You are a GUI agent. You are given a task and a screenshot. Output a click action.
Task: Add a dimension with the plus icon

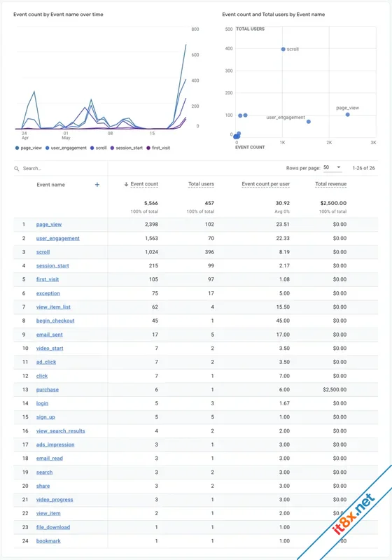(x=97, y=185)
